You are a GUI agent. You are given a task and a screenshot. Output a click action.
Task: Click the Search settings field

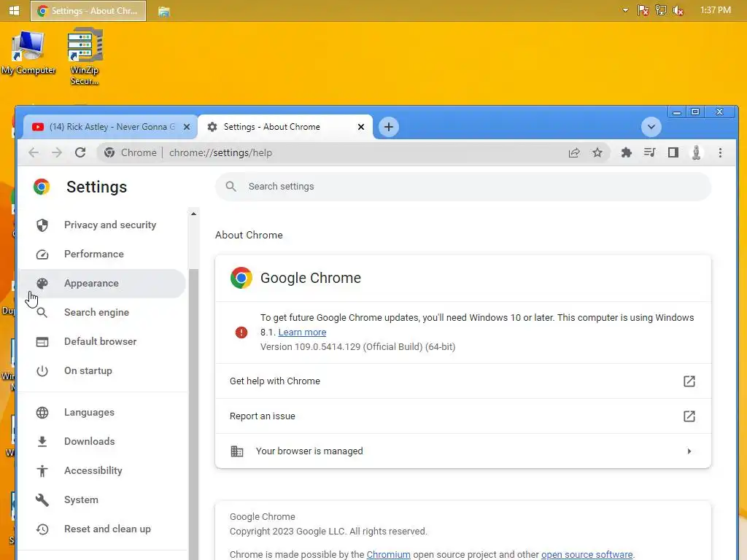pos(463,187)
